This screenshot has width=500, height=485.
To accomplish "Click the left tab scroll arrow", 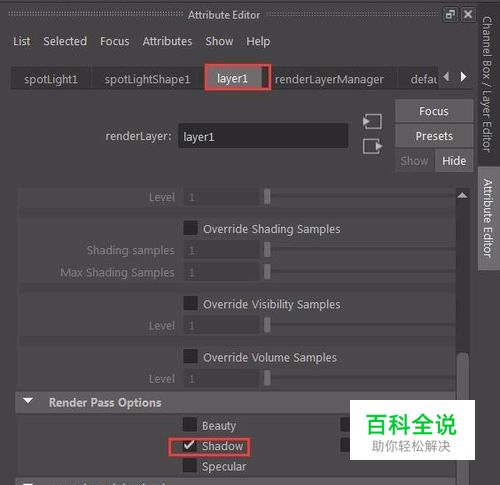I will [x=447, y=77].
